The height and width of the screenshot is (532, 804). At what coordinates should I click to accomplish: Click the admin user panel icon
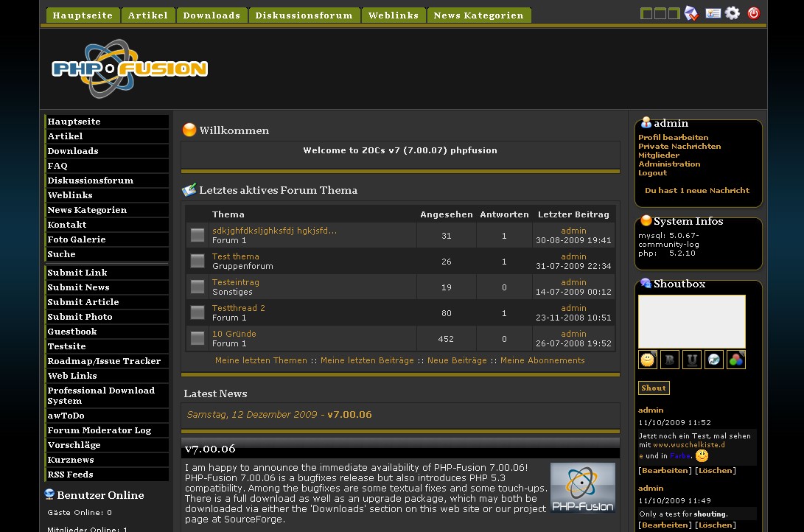(646, 122)
